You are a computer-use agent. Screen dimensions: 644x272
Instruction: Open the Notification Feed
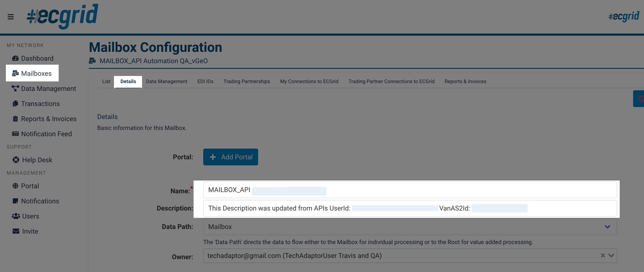click(x=46, y=134)
